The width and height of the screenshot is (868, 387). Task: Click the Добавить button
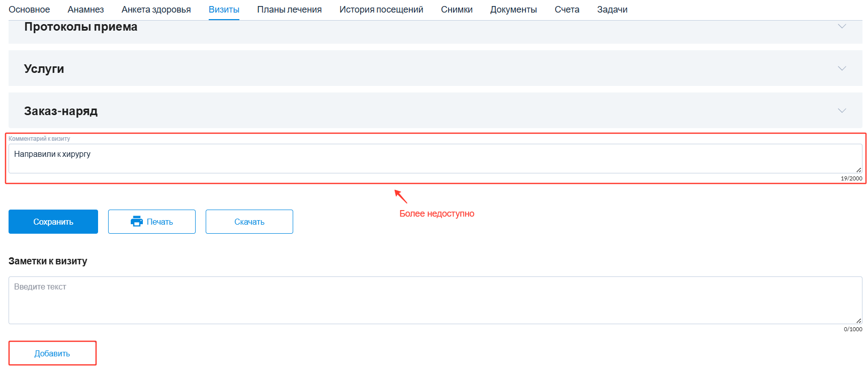52,353
